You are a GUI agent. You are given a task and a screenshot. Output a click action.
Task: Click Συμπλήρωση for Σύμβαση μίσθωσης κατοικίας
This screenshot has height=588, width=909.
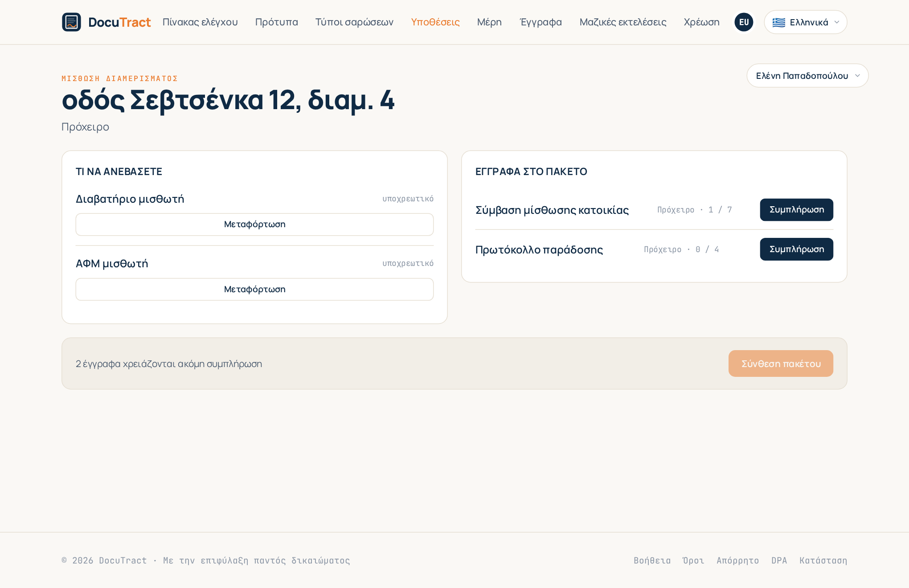pos(796,209)
